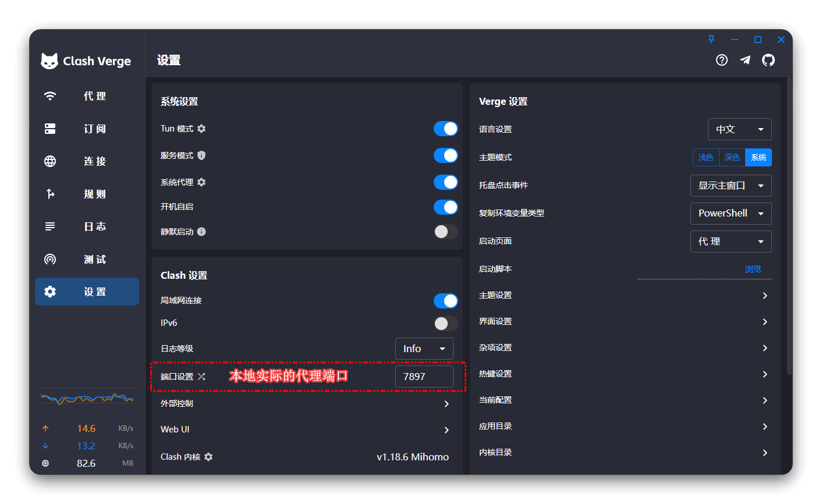
Task: Click the v1.18.6 Mihomo version text
Action: 413,457
